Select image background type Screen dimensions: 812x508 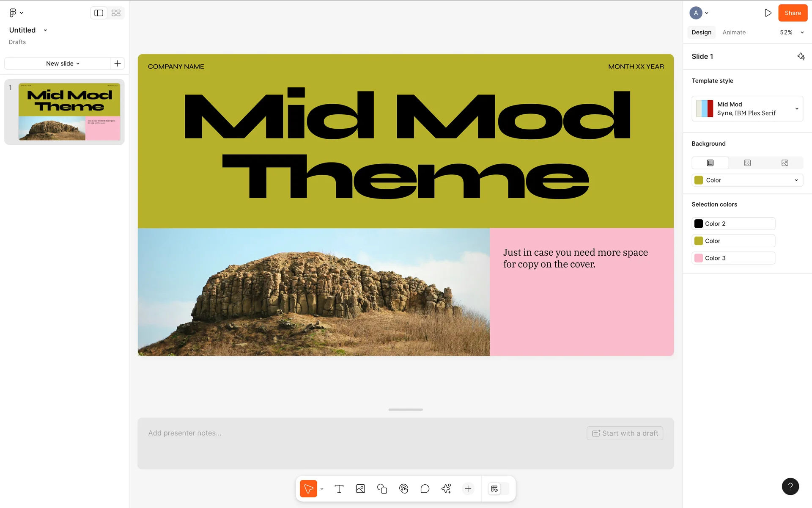tap(785, 163)
